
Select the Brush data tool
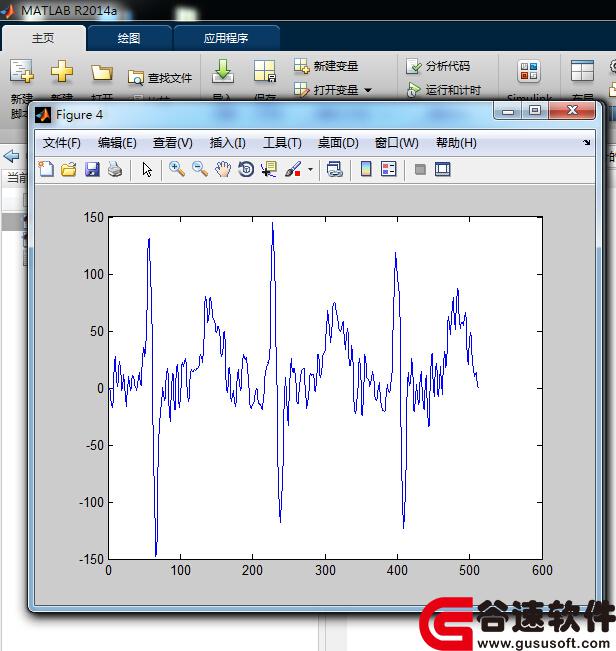[x=293, y=169]
